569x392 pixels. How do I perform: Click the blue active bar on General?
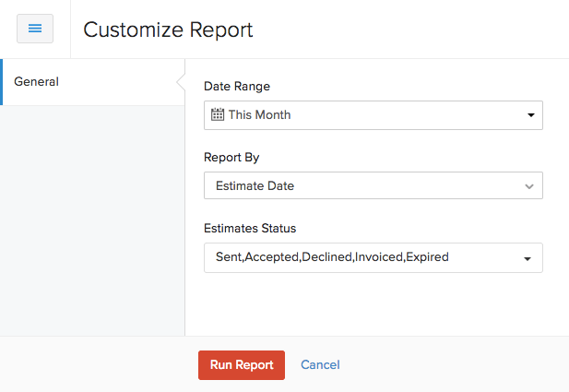pyautogui.click(x=2, y=82)
